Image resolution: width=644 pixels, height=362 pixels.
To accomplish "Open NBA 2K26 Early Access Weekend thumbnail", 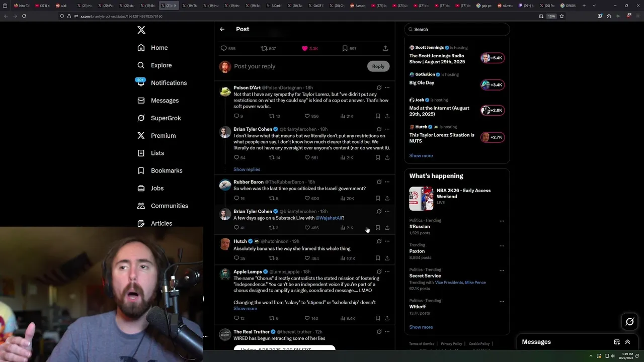I will (x=421, y=199).
